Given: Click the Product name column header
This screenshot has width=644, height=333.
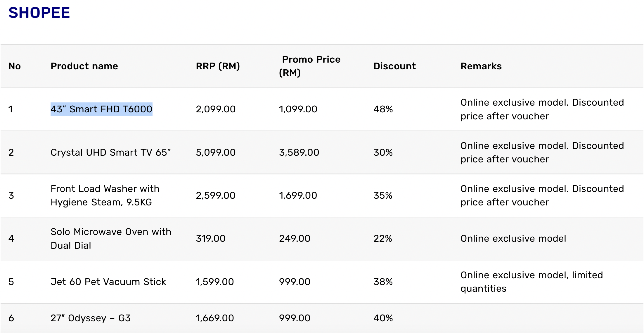Looking at the screenshot, I should [84, 66].
